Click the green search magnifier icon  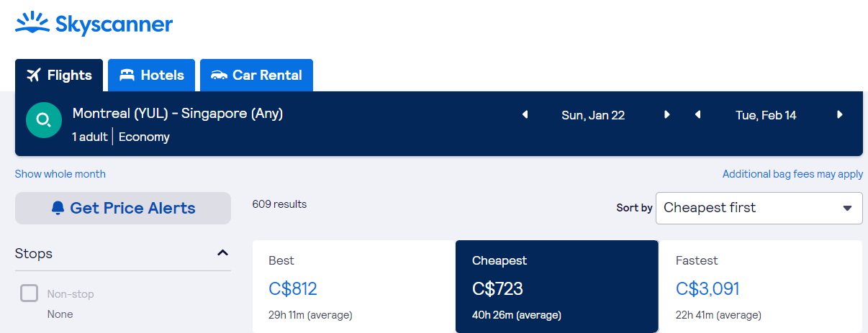pos(44,119)
